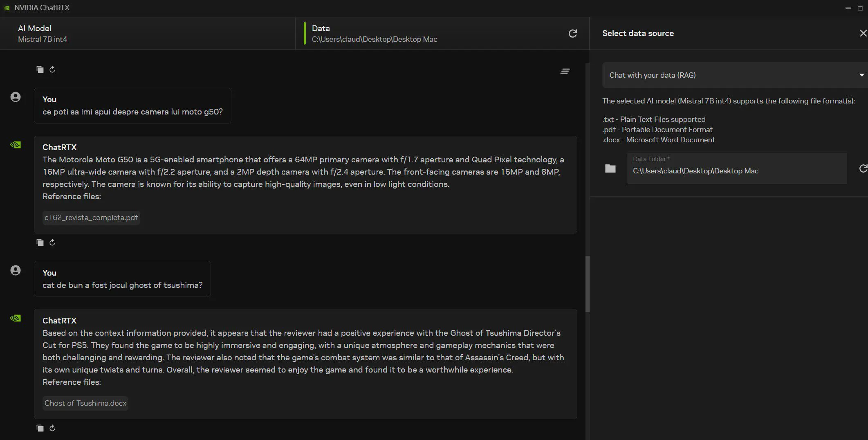Viewport: 868px width, 440px height.
Task: Click the ChatRTX logo beside the Moto G50 answer
Action: tap(16, 145)
